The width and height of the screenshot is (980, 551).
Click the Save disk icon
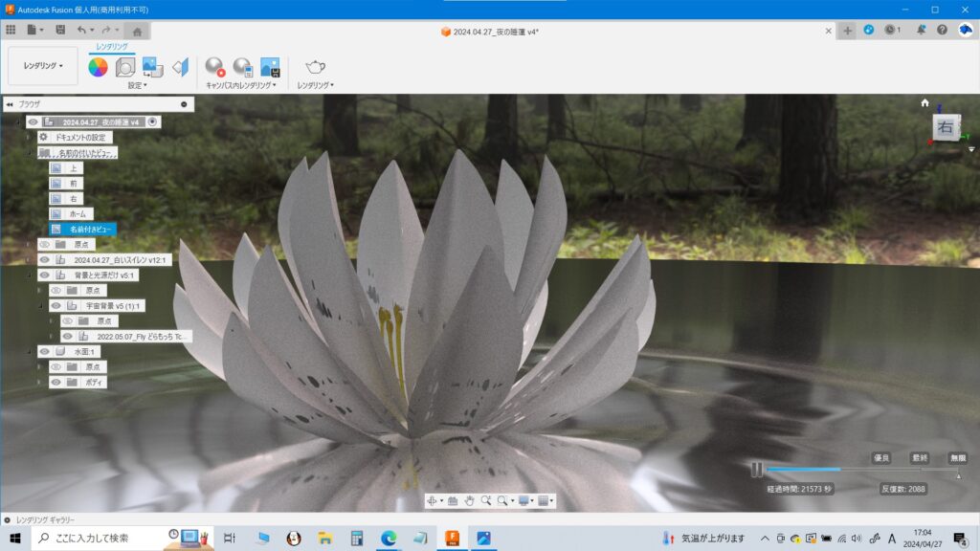click(x=60, y=31)
